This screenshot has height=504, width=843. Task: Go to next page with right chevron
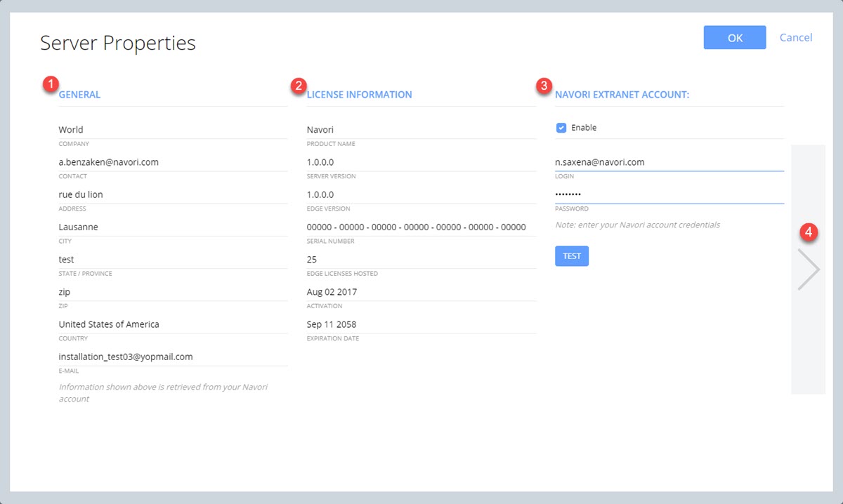809,270
